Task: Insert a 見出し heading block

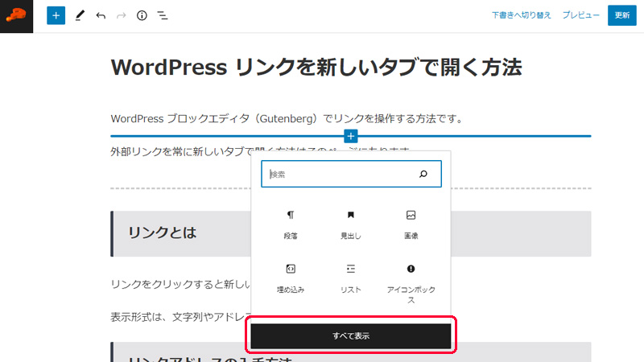Action: click(351, 225)
